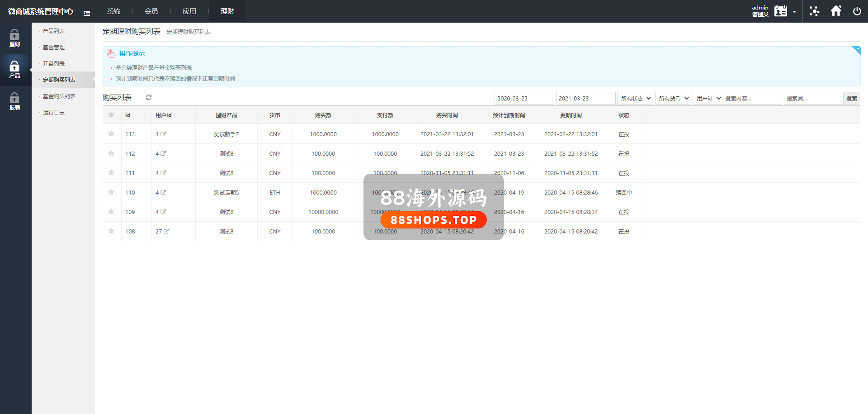Click the refresh icon beside 购买列表
Screen dimensions: 868x414
(x=149, y=97)
